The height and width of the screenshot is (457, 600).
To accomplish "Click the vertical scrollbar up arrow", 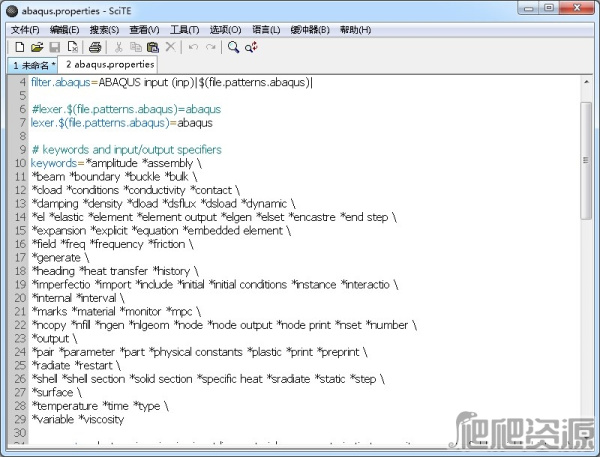I will point(590,81).
